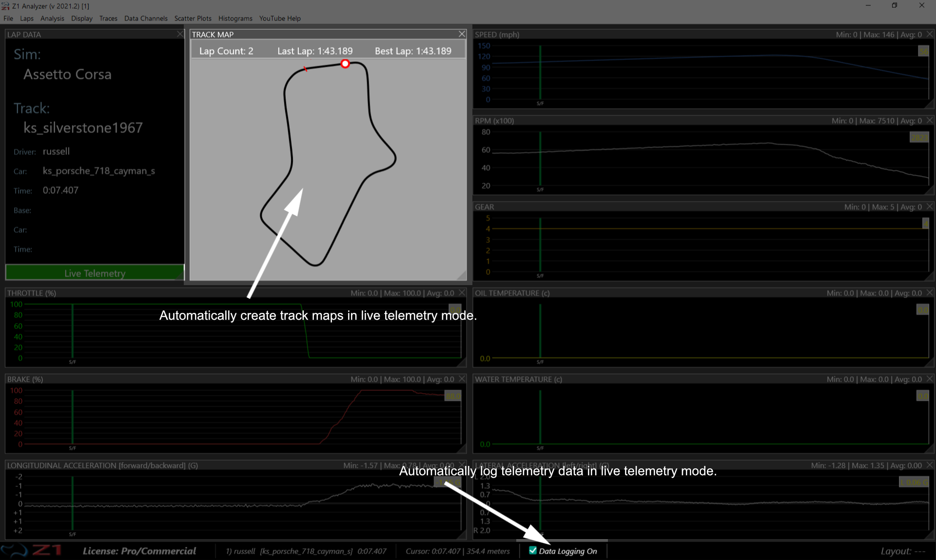Open the YouTube Help menu

pyautogui.click(x=280, y=19)
